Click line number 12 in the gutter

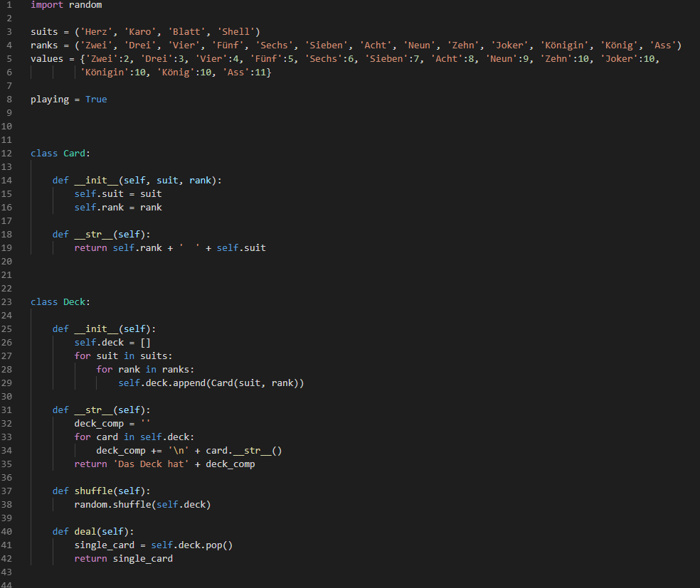coord(7,154)
